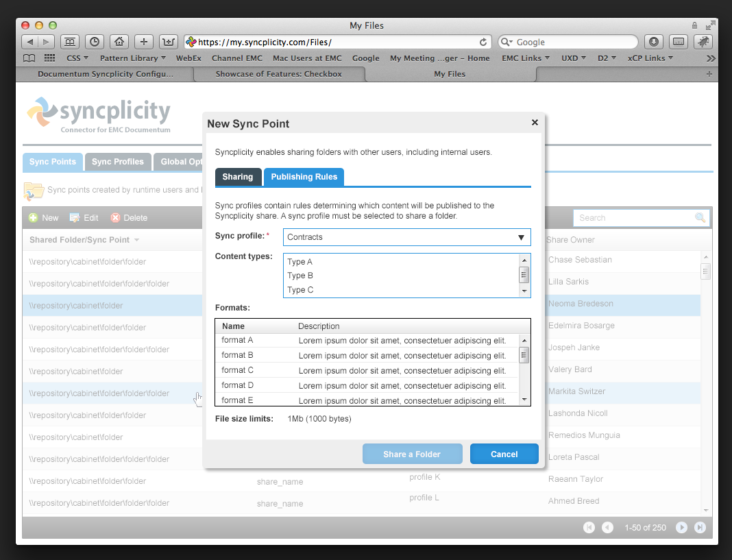Select the format C row

pos(367,370)
